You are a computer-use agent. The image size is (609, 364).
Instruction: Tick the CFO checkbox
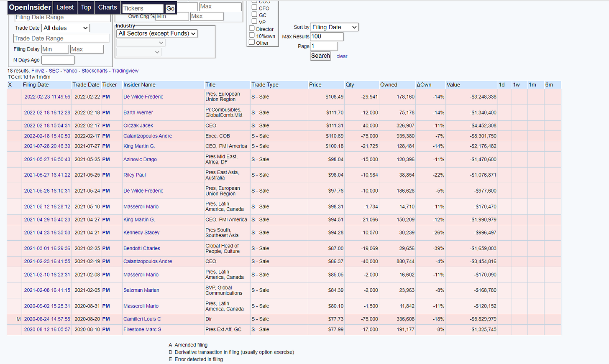(x=254, y=7)
